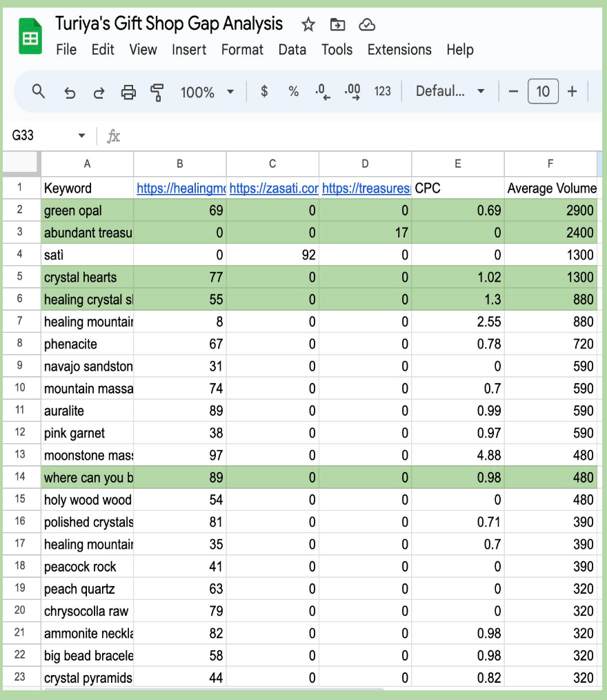The width and height of the screenshot is (607, 700).
Task: Decrease decimal places
Action: pos(321,90)
